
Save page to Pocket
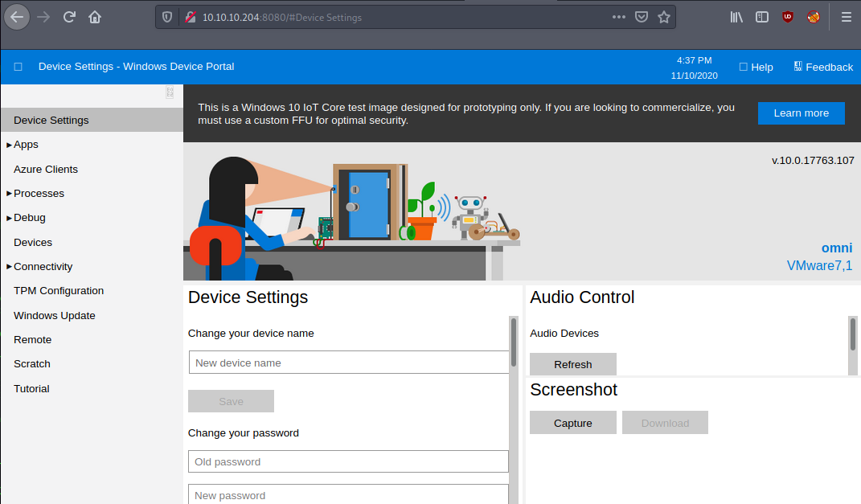(x=642, y=17)
